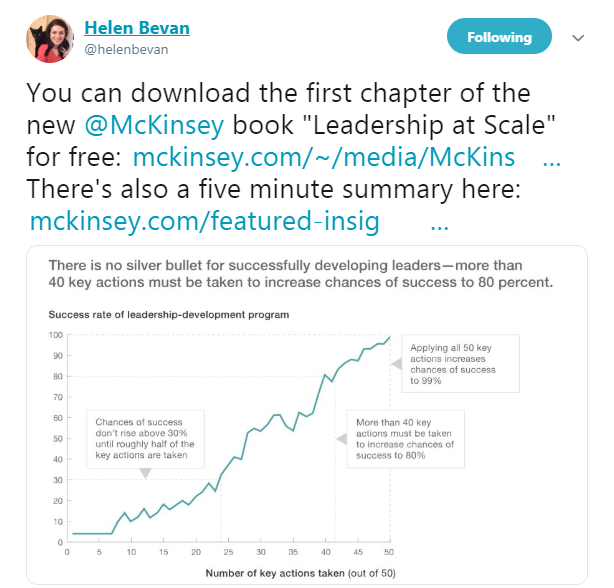614x588 pixels.
Task: Click the 'More than 40 key actions' callout
Action: (406, 439)
